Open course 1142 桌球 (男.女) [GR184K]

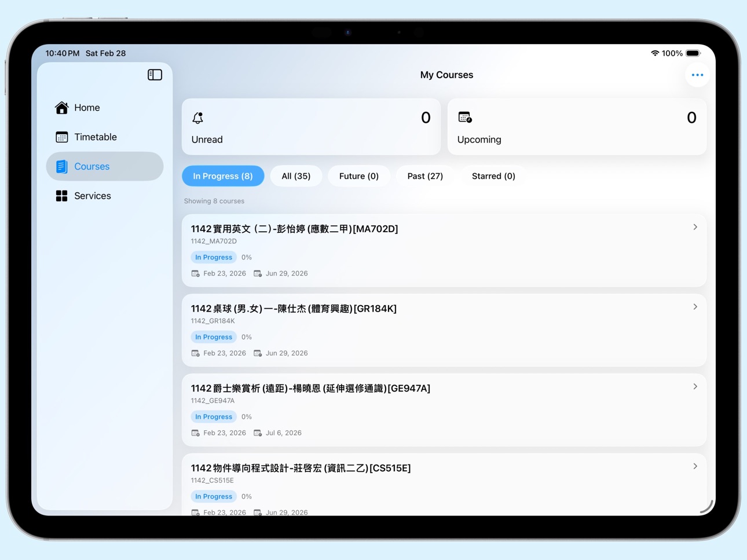[x=444, y=330]
